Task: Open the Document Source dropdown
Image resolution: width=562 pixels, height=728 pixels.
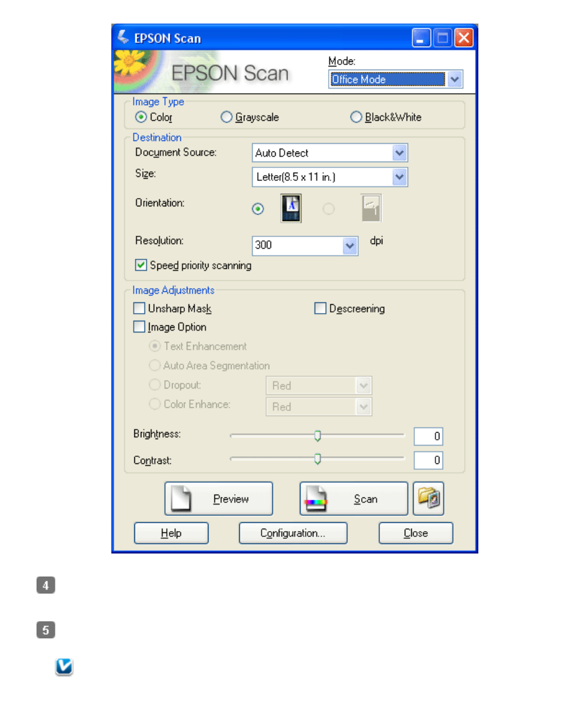Action: tap(330, 153)
